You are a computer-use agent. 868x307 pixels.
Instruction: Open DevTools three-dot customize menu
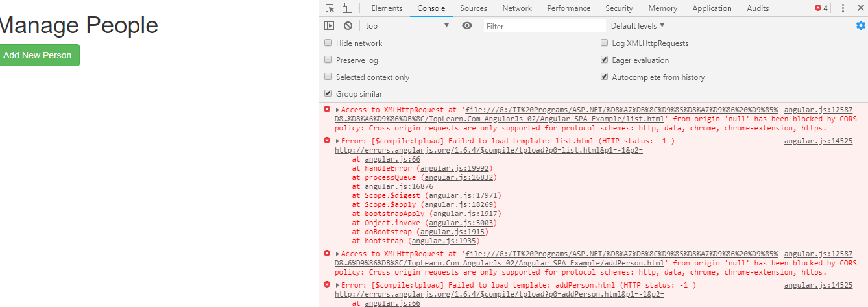(843, 8)
